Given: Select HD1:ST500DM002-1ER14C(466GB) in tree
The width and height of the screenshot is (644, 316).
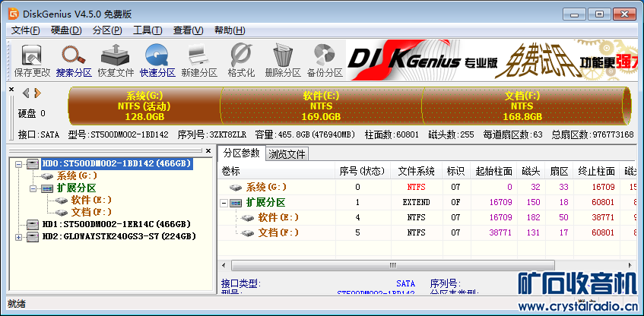Looking at the screenshot, I should [116, 225].
